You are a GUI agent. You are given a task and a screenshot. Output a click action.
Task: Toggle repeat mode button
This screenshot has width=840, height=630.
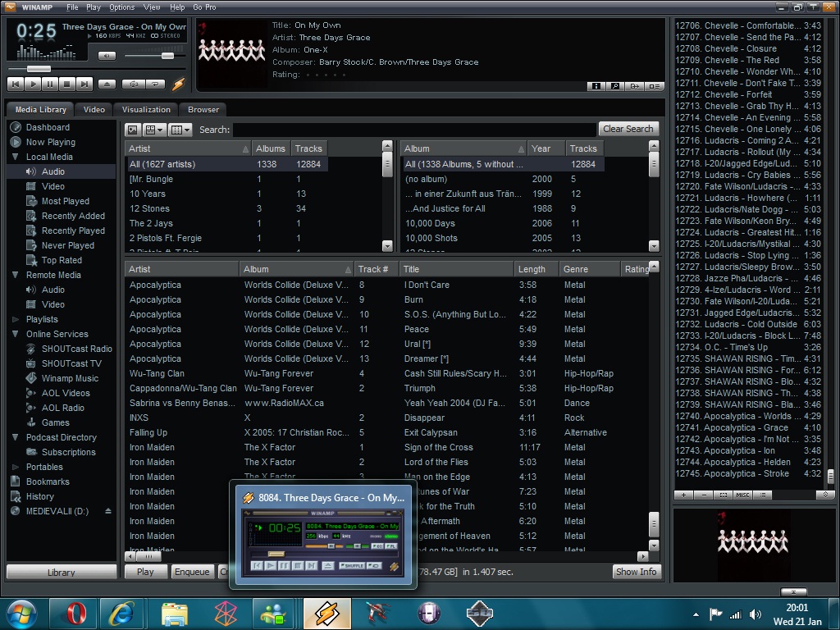(x=155, y=84)
